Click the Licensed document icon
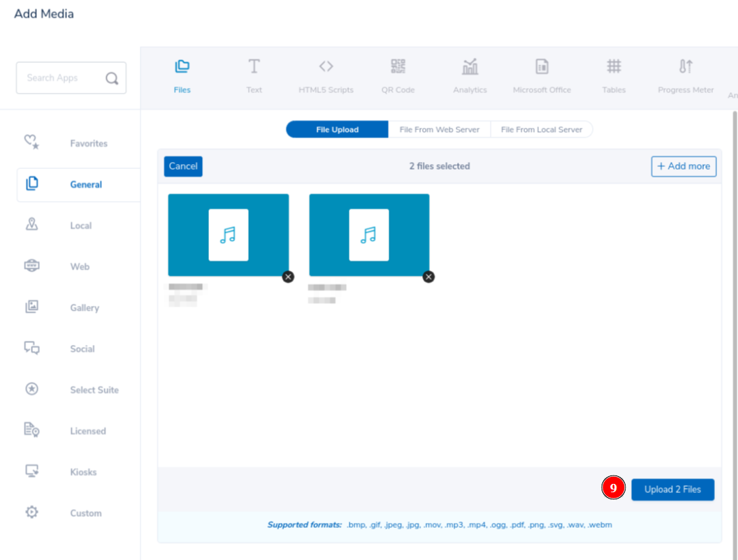Screen dimensions: 738x560 [x=31, y=429]
